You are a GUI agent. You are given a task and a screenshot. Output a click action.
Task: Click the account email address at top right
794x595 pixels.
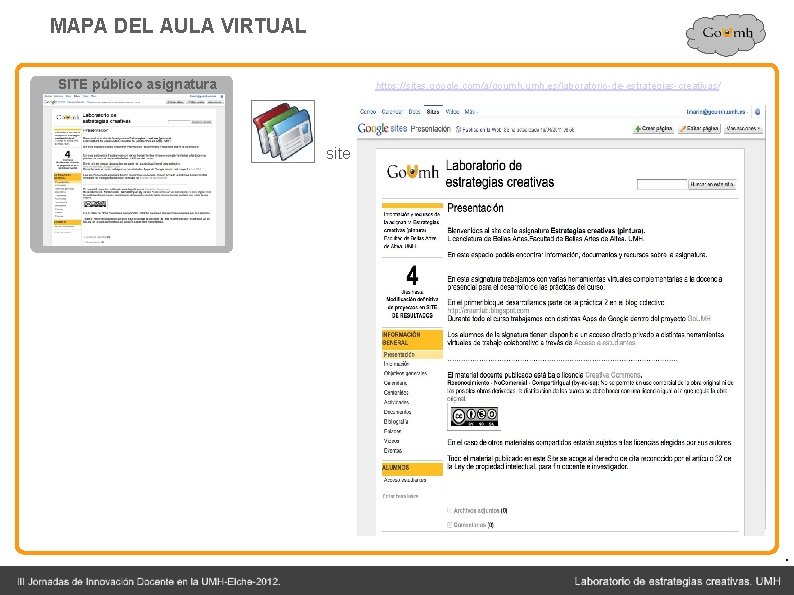tap(717, 111)
